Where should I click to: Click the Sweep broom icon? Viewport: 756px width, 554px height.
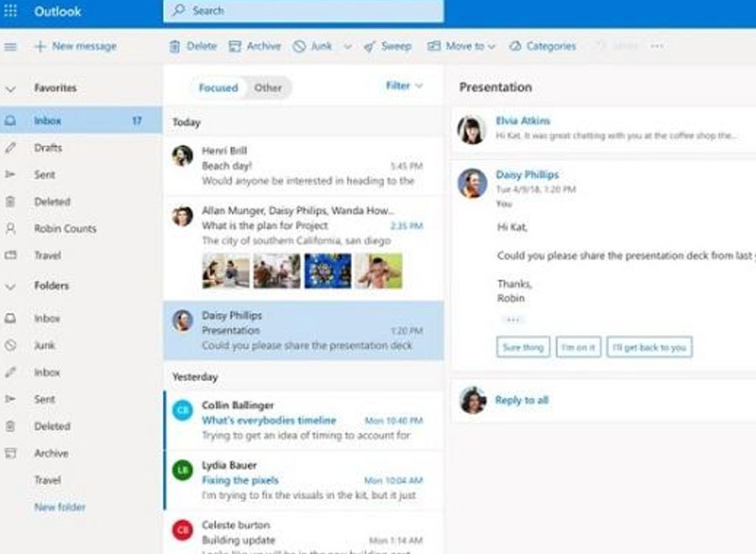click(x=370, y=47)
